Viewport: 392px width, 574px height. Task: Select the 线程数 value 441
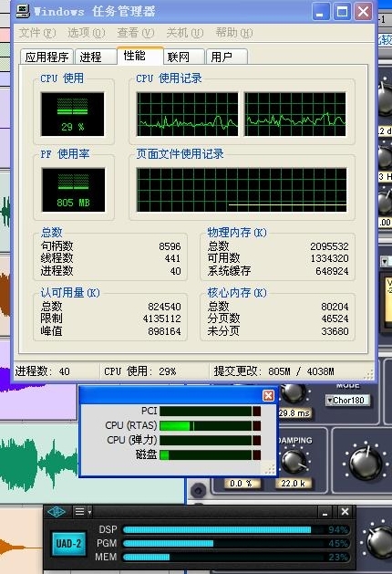coord(172,258)
